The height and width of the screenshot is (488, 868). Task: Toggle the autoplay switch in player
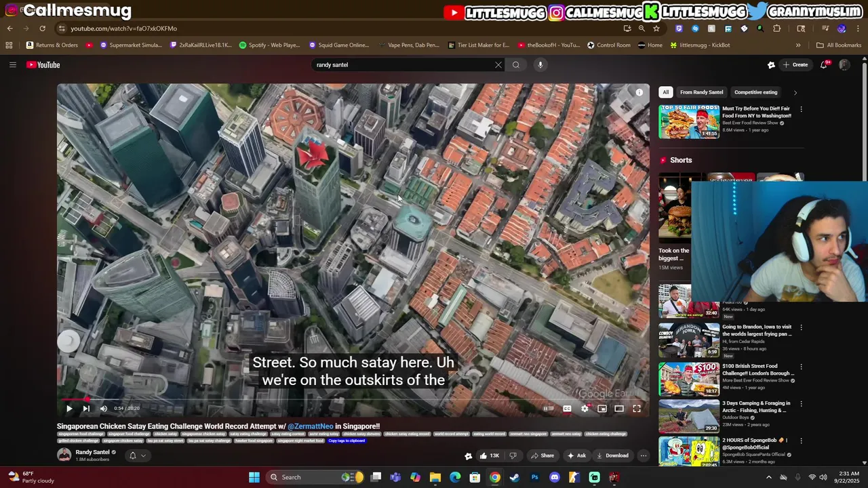548,409
